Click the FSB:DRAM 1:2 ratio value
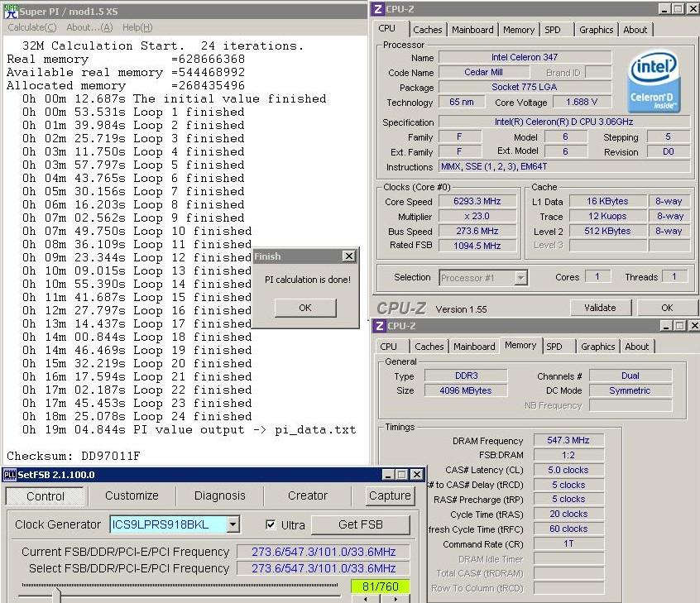Viewport: 700px width, 603px height. click(568, 455)
